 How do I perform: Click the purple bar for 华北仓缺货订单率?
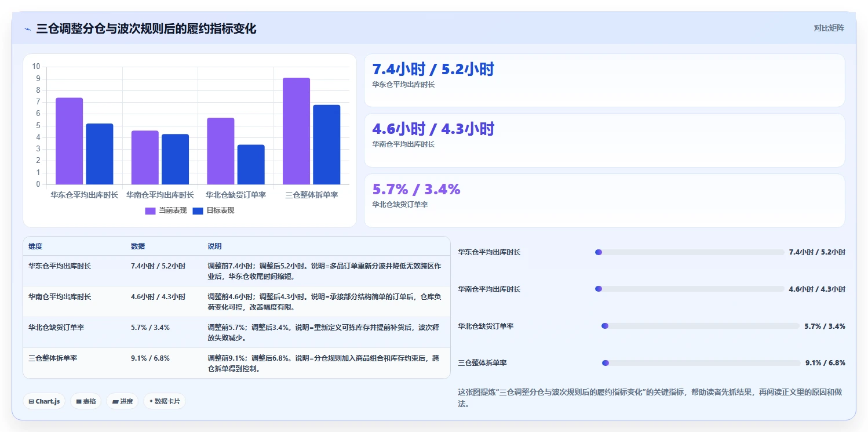tap(220, 151)
